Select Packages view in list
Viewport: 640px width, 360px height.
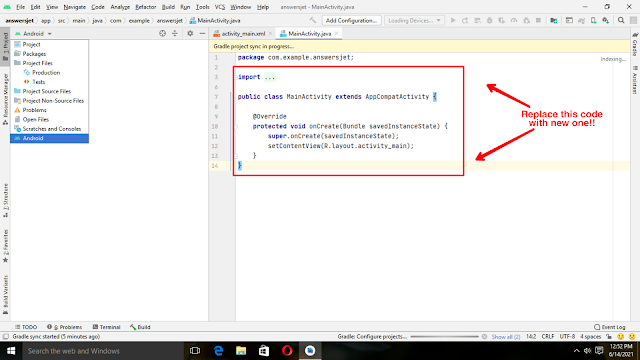[49, 54]
